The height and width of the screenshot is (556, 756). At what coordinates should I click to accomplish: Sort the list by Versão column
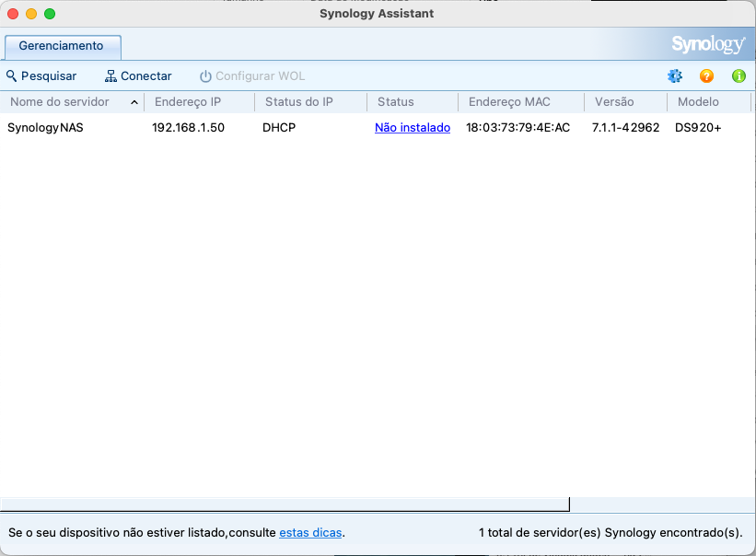tap(614, 102)
